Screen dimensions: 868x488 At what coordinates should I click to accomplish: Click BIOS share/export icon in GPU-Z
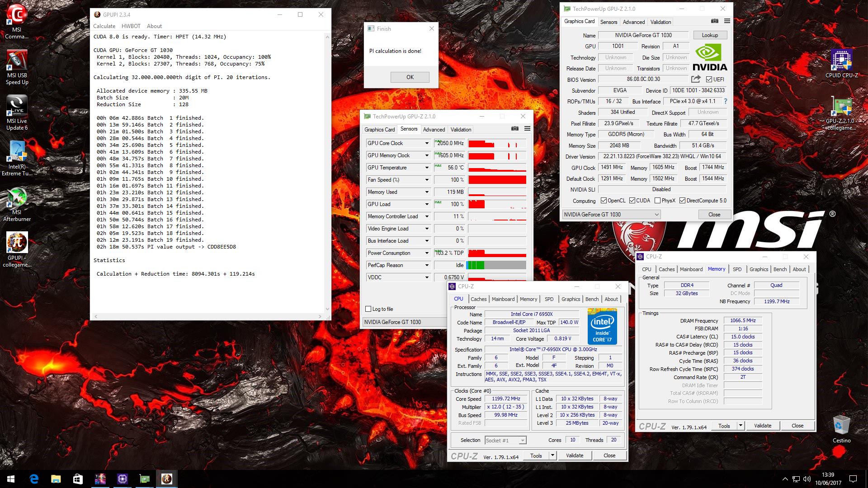pyautogui.click(x=696, y=79)
